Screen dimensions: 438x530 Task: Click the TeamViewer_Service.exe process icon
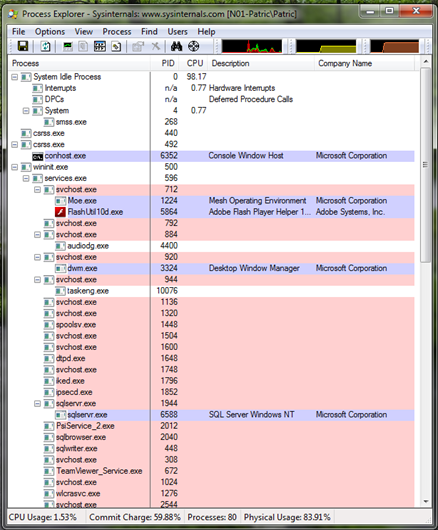coord(49,471)
